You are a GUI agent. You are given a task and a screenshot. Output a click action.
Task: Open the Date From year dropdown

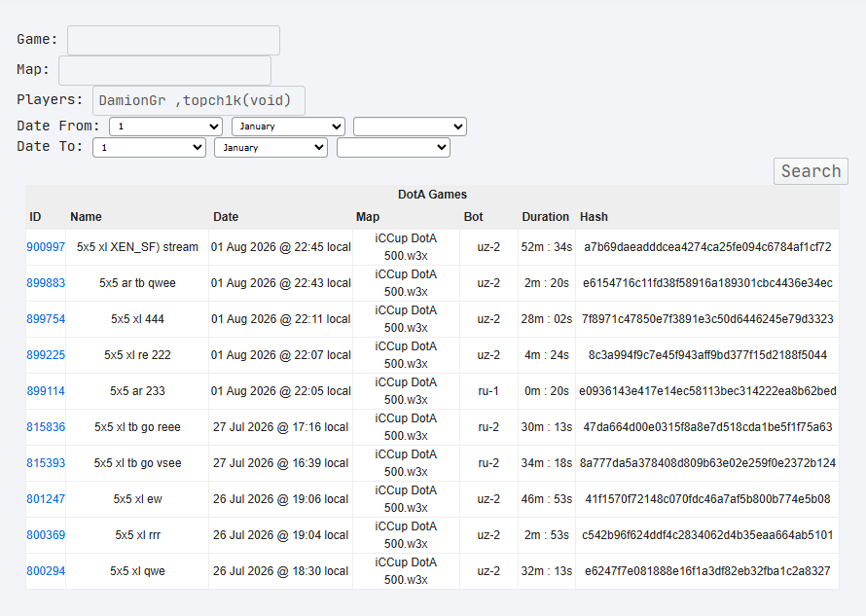coord(410,127)
